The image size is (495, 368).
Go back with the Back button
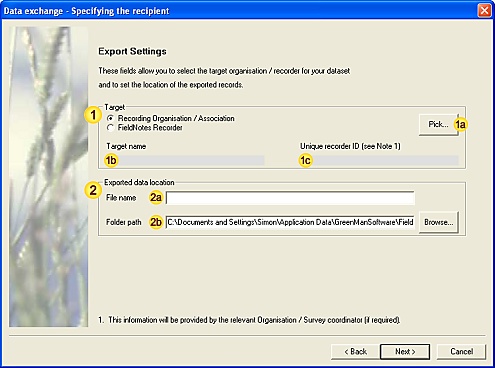click(355, 352)
